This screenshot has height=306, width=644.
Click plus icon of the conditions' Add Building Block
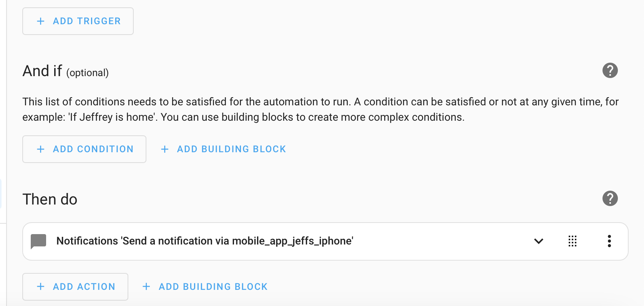pos(165,149)
